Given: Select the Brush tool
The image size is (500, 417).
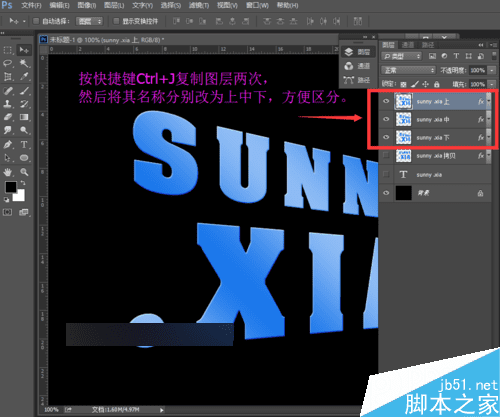Looking at the screenshot, I should click(x=24, y=91).
